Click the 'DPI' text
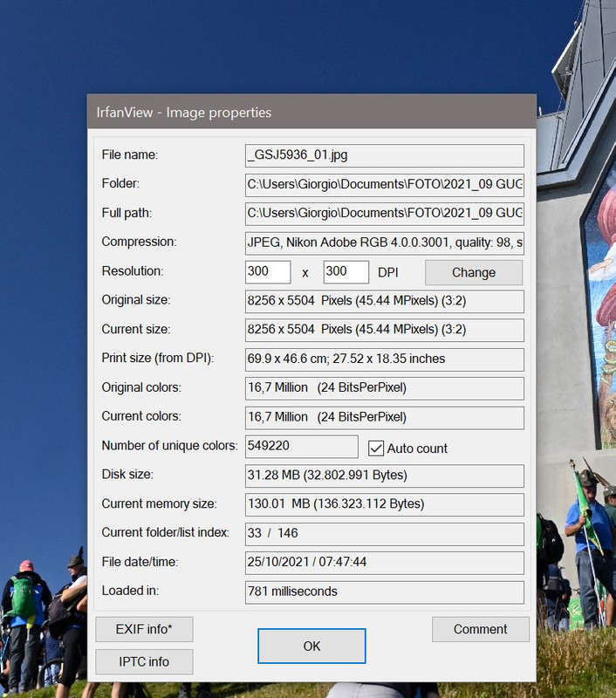The width and height of the screenshot is (616, 698). click(388, 272)
